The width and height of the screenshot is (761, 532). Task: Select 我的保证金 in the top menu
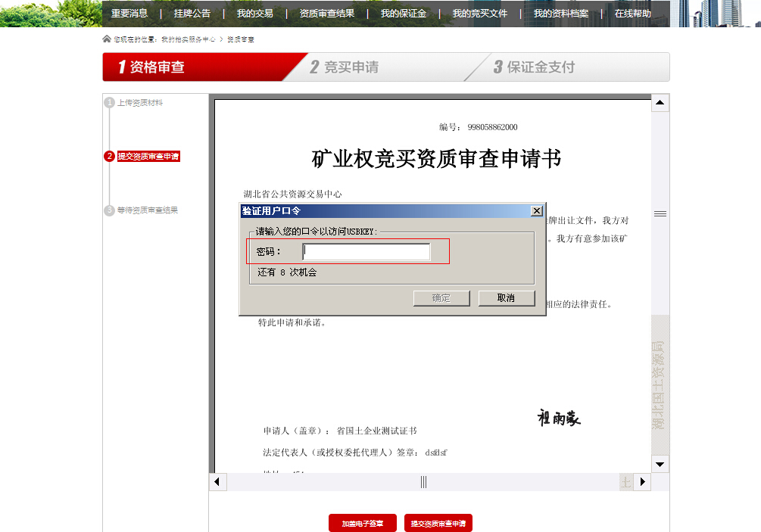pyautogui.click(x=404, y=14)
